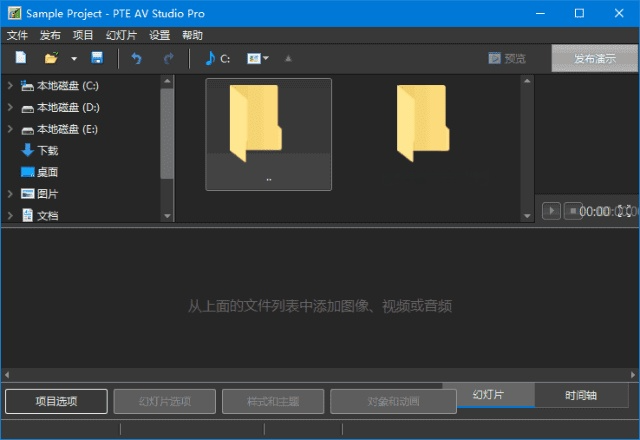This screenshot has width=640, height=440.
Task: Click the Undo arrow icon
Action: pyautogui.click(x=137, y=58)
